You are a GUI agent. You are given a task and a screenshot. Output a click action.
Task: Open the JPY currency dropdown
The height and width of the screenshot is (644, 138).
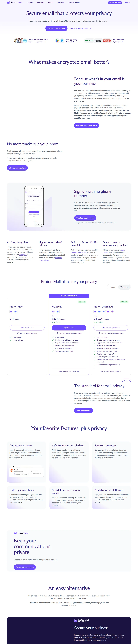[x=126, y=380]
